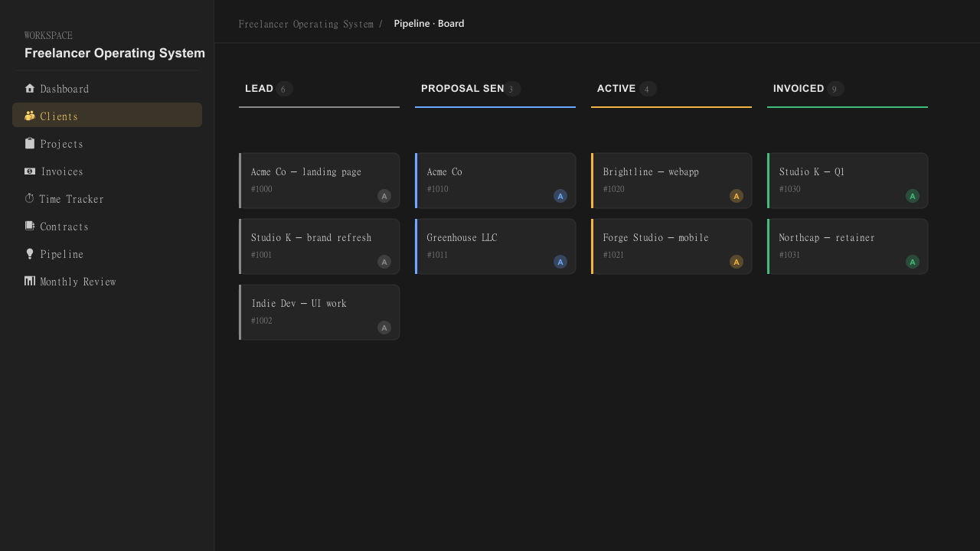Open the Studio K Q1 card title
980x551 pixels.
[x=812, y=171]
